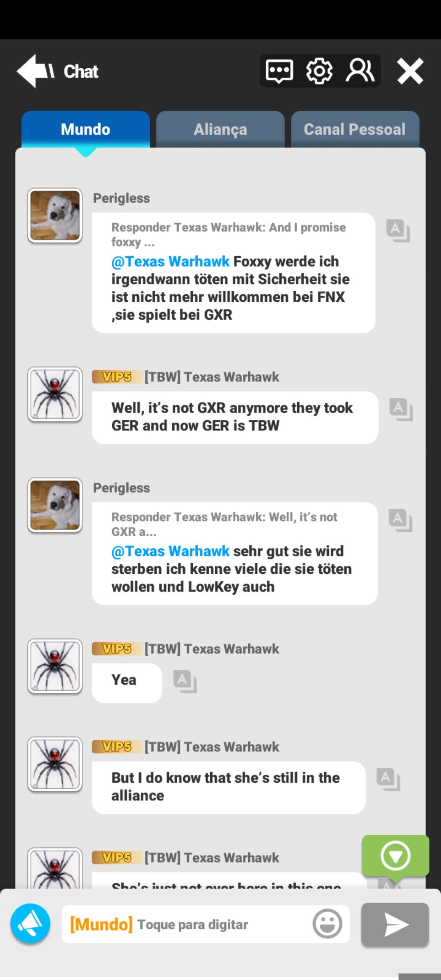Switch to the Canal Pessoal tab

pyautogui.click(x=355, y=129)
